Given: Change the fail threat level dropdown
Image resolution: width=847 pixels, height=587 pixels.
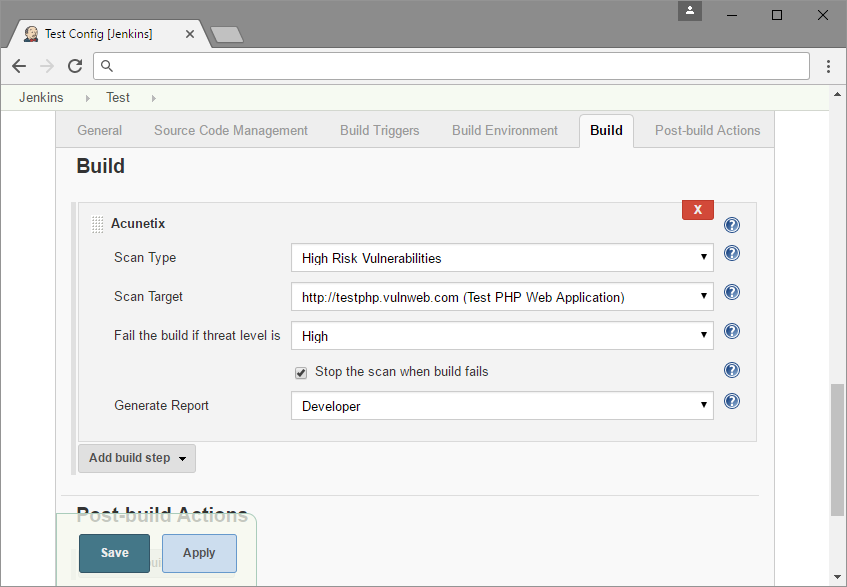Looking at the screenshot, I should pos(501,335).
